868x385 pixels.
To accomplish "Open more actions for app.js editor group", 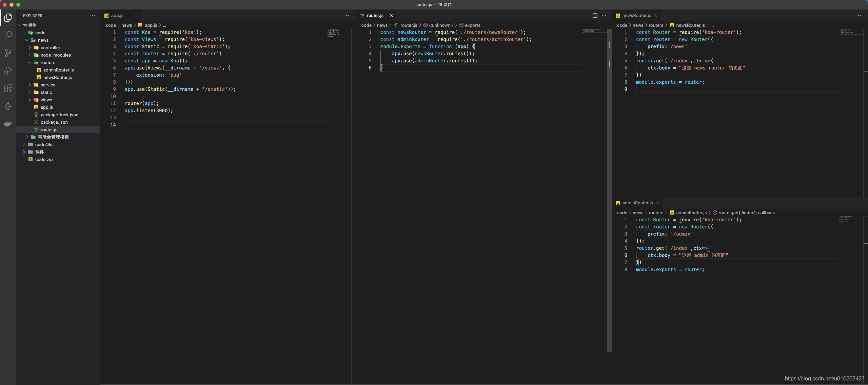I will coord(348,16).
